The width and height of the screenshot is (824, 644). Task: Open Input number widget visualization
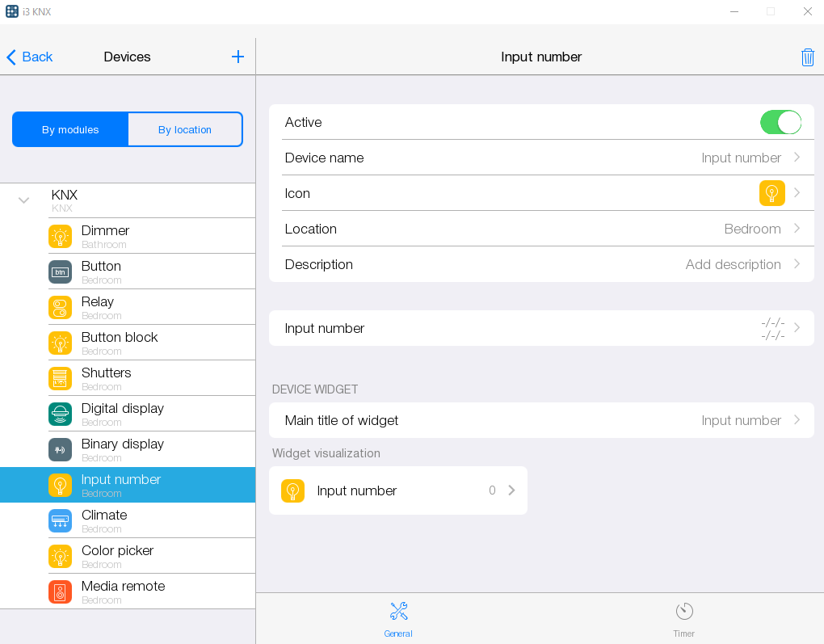(397, 490)
